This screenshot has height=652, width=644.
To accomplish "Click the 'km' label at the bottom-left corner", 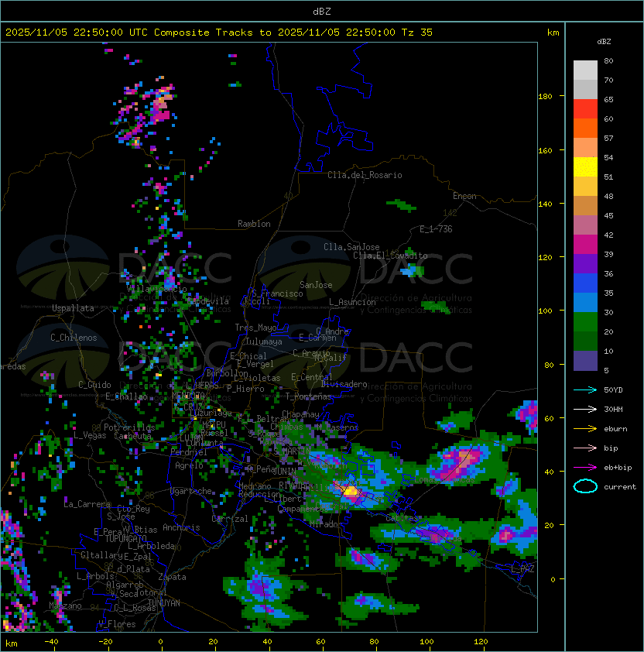I will pos(12,643).
